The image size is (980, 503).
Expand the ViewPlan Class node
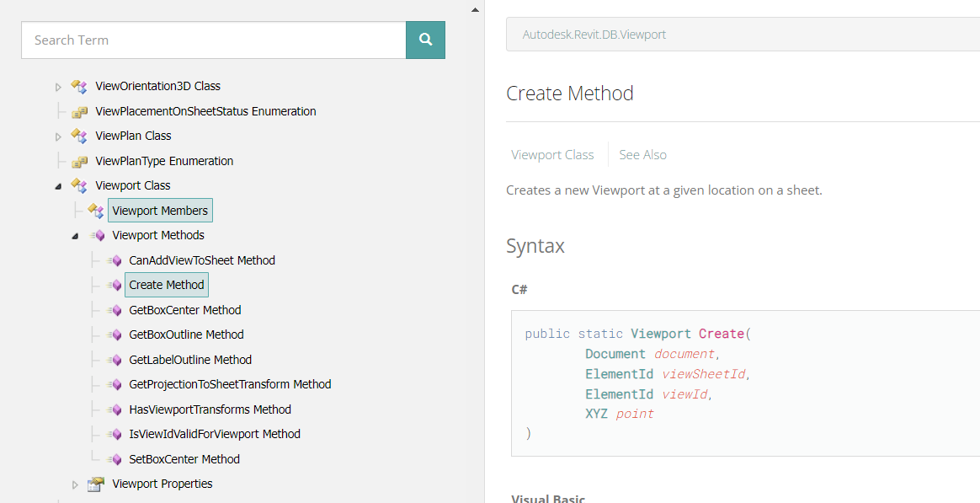coord(58,136)
